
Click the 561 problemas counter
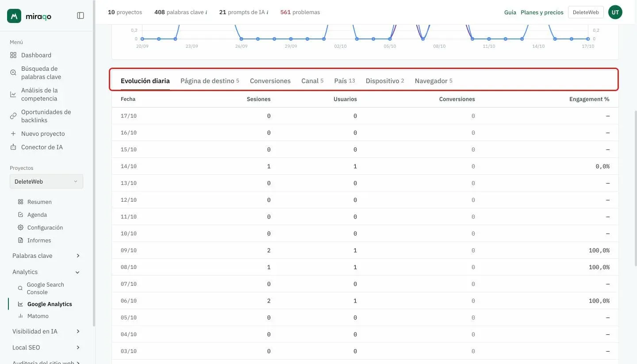click(300, 12)
